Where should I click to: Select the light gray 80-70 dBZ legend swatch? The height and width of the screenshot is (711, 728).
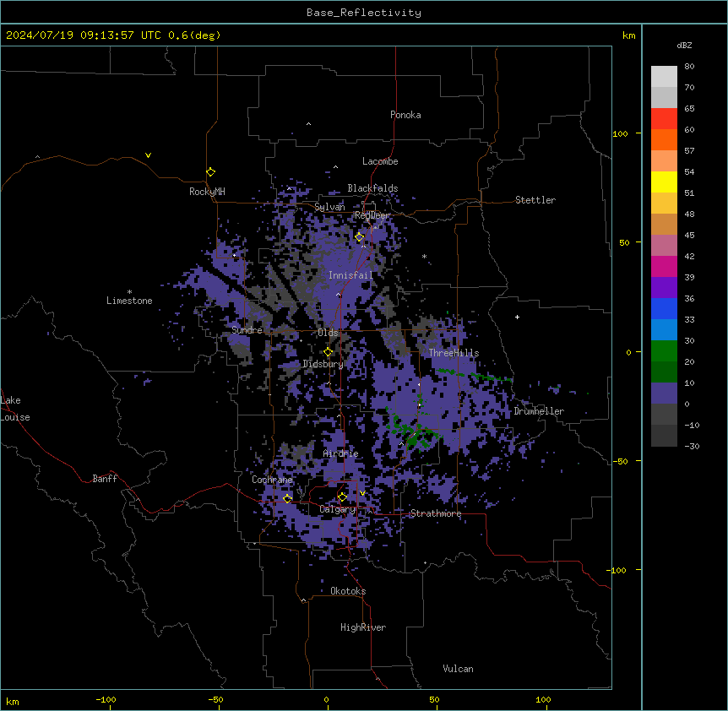664,77
